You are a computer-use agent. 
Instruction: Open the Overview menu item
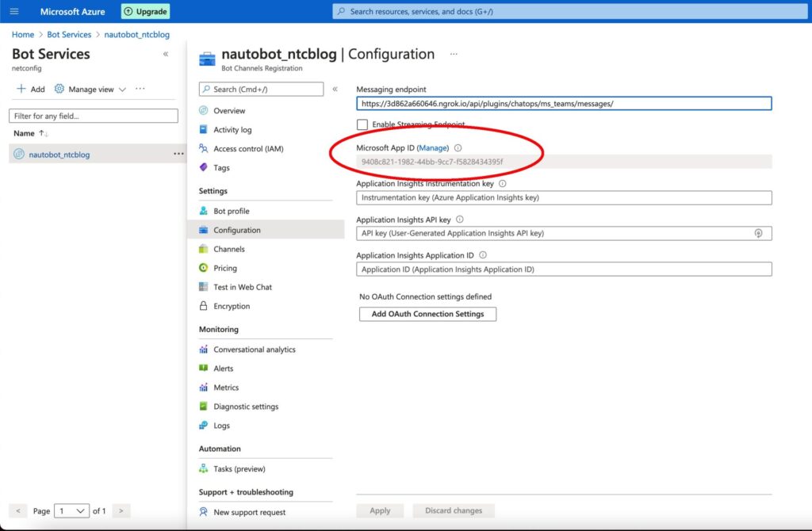coord(229,111)
